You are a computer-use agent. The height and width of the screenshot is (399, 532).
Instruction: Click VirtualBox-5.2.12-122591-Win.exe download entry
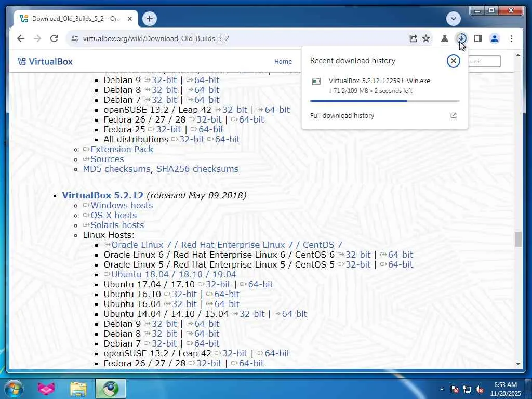pos(384,86)
